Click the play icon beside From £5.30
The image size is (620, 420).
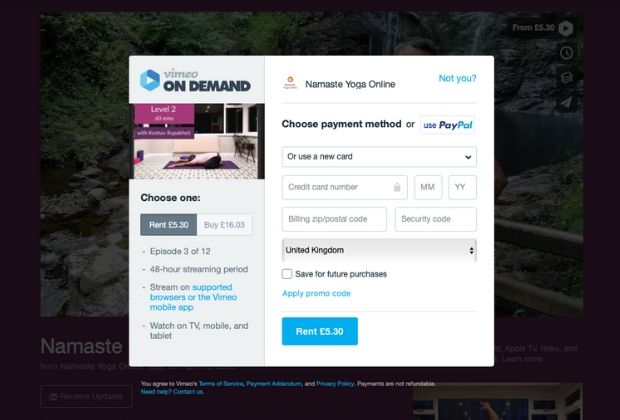566,28
